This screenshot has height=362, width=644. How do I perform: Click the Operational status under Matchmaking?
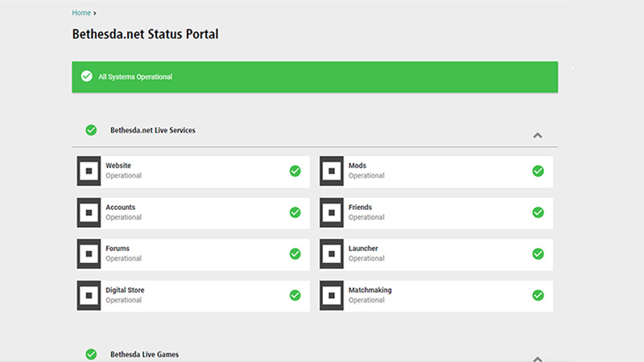(x=366, y=300)
